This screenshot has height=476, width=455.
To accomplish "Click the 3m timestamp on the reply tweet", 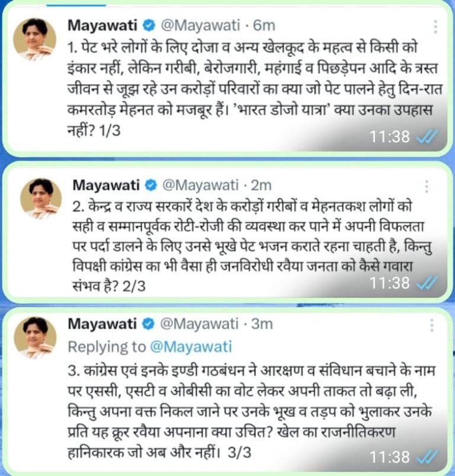I will 262,324.
